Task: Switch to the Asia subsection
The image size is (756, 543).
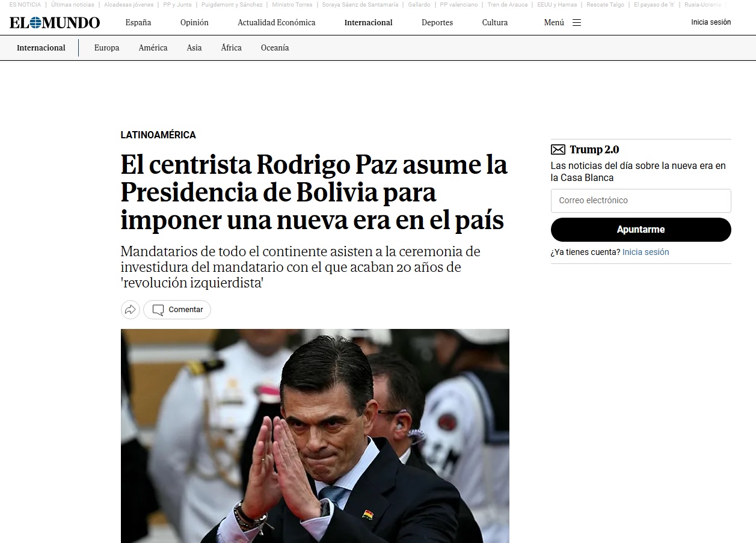Action: pos(194,48)
